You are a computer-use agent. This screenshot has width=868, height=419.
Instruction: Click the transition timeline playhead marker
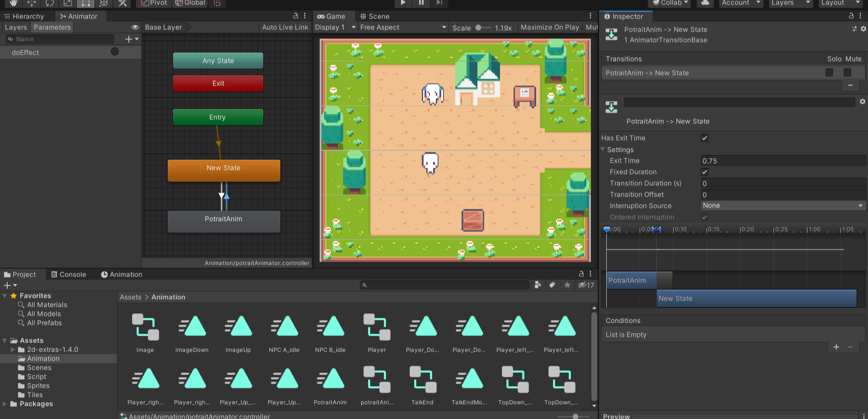click(607, 230)
